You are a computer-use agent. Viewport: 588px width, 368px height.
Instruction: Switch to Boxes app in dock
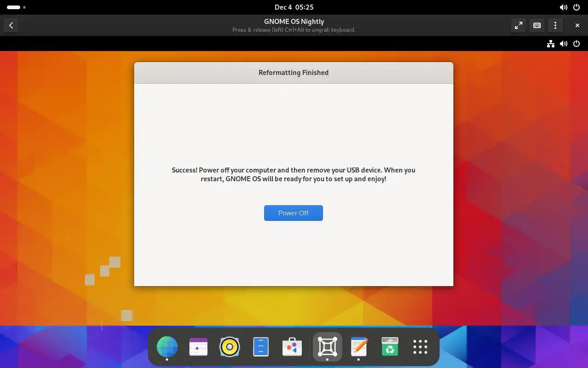[327, 347]
